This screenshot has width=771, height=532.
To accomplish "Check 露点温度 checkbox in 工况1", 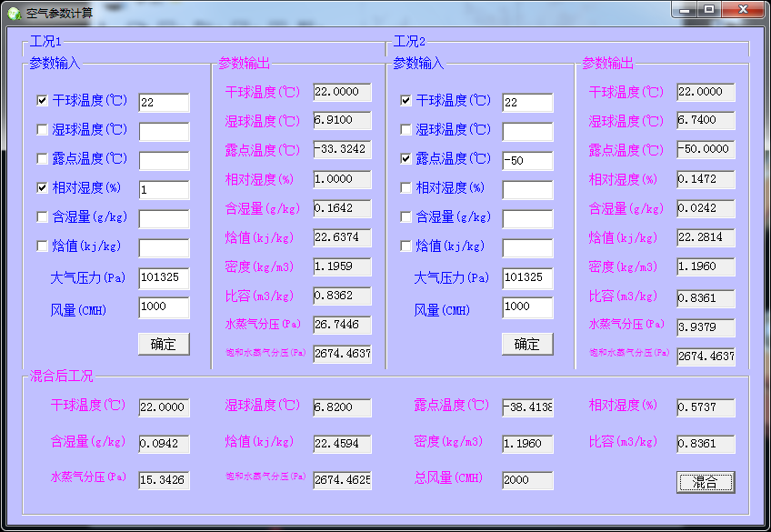I will 43,158.
